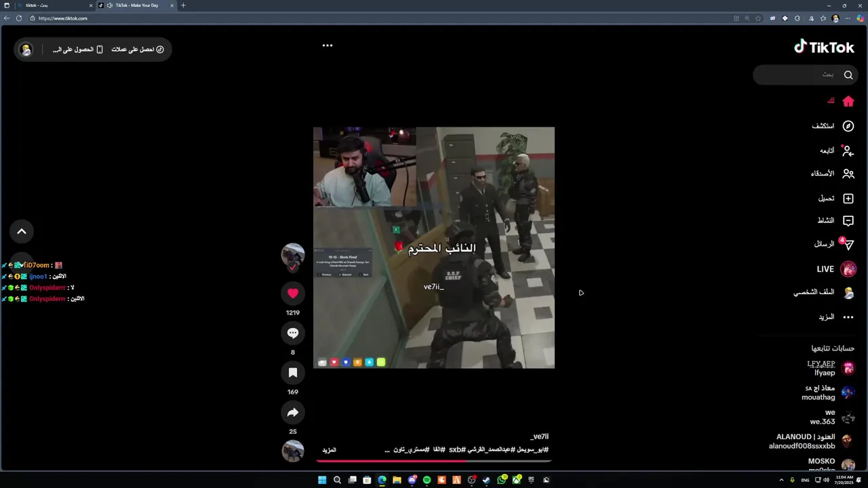Open Windows taskbar search

point(337,480)
